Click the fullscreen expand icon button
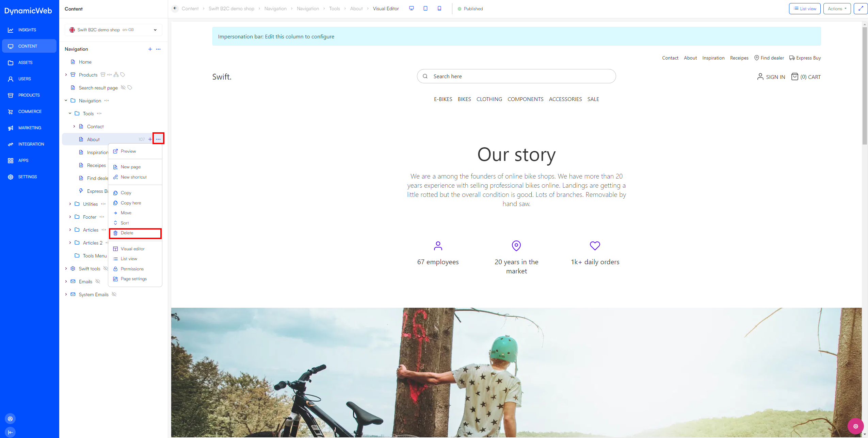Image resolution: width=868 pixels, height=438 pixels. [x=861, y=9]
